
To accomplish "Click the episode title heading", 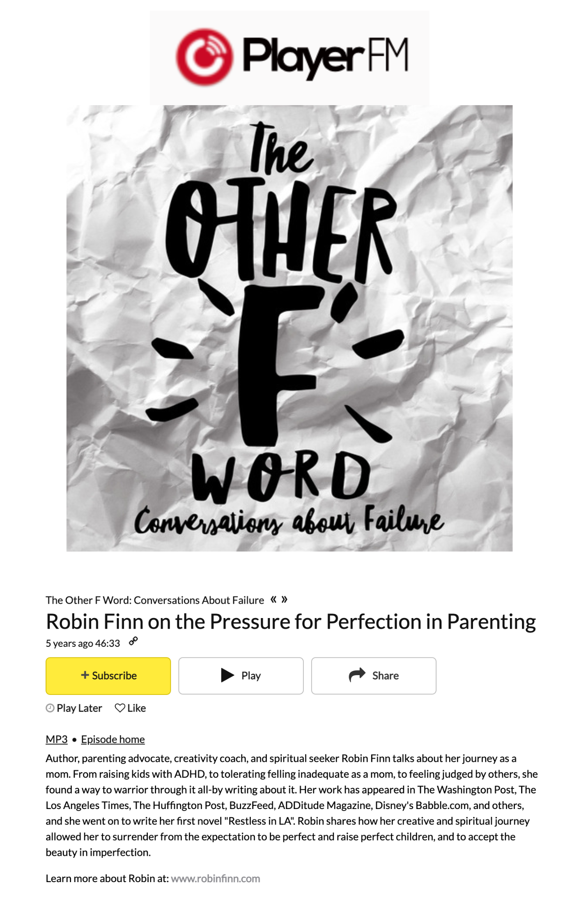I will 291,621.
